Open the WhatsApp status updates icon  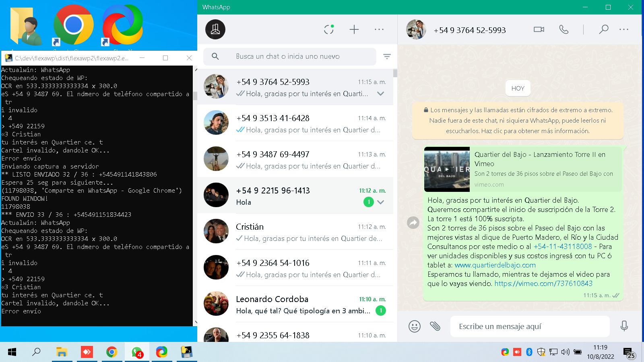pyautogui.click(x=329, y=29)
